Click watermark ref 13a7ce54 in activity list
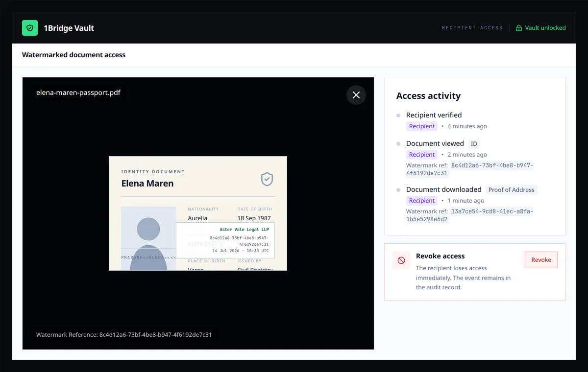The width and height of the screenshot is (588, 372). (x=469, y=215)
